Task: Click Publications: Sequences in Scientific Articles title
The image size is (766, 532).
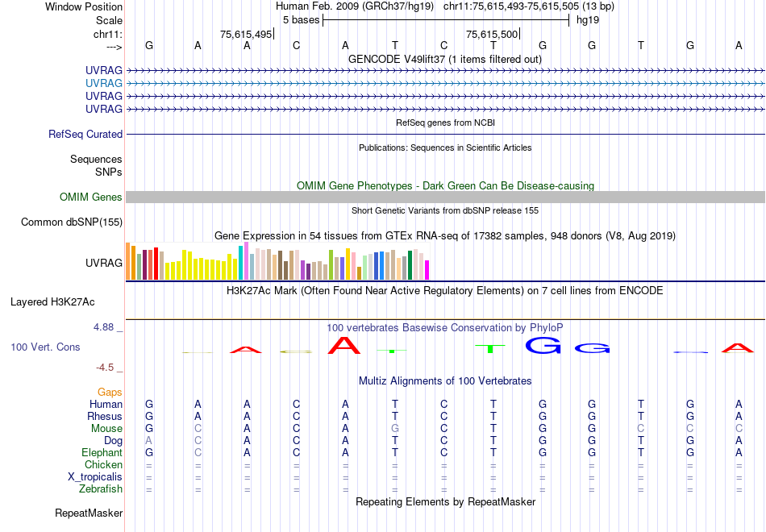Action: (x=445, y=148)
